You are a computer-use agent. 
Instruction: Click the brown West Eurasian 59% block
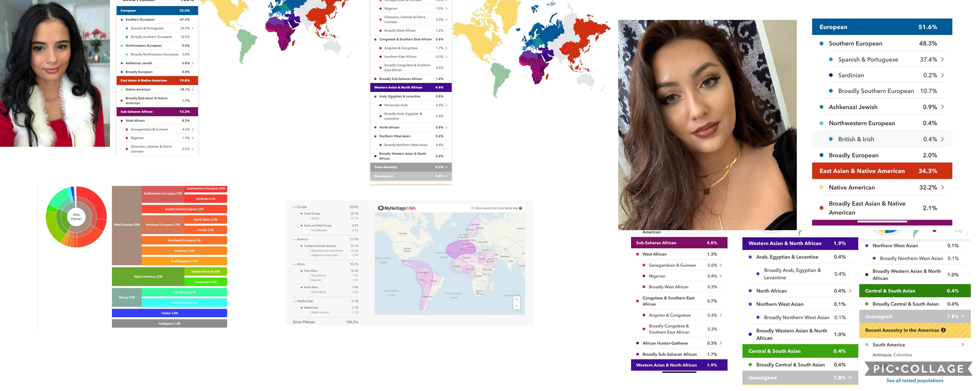click(126, 225)
